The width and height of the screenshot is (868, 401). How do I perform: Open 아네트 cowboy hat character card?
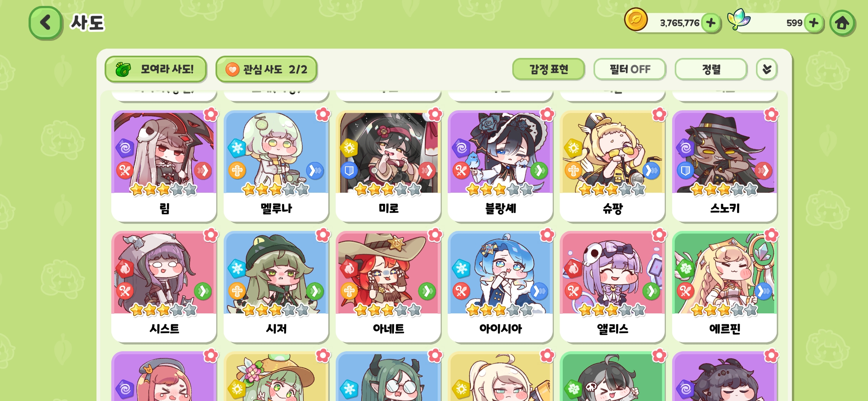[388, 287]
